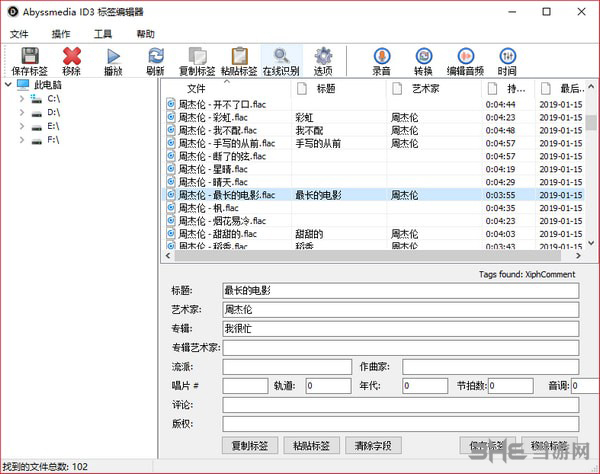Click scroll-right arrow of file list
600x474 pixels.
(579, 256)
